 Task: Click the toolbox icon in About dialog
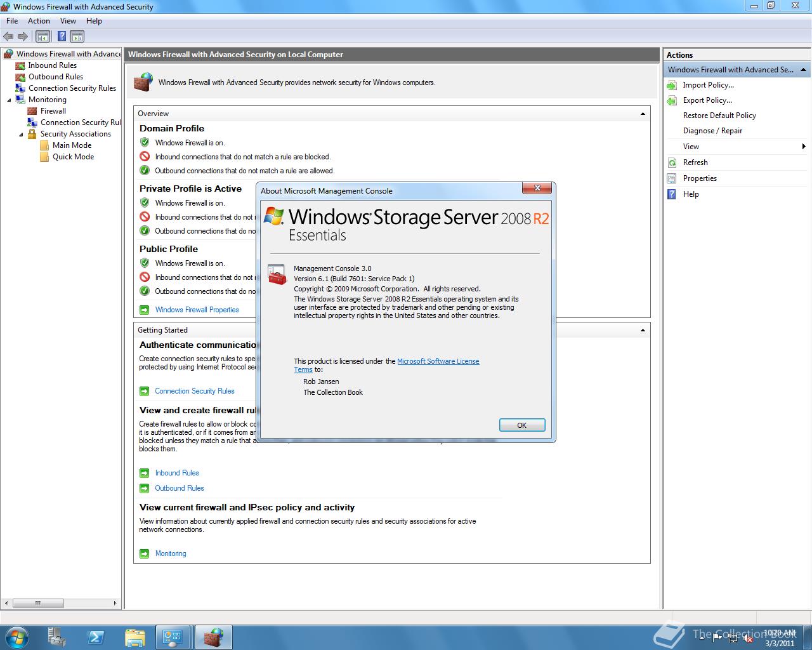277,275
